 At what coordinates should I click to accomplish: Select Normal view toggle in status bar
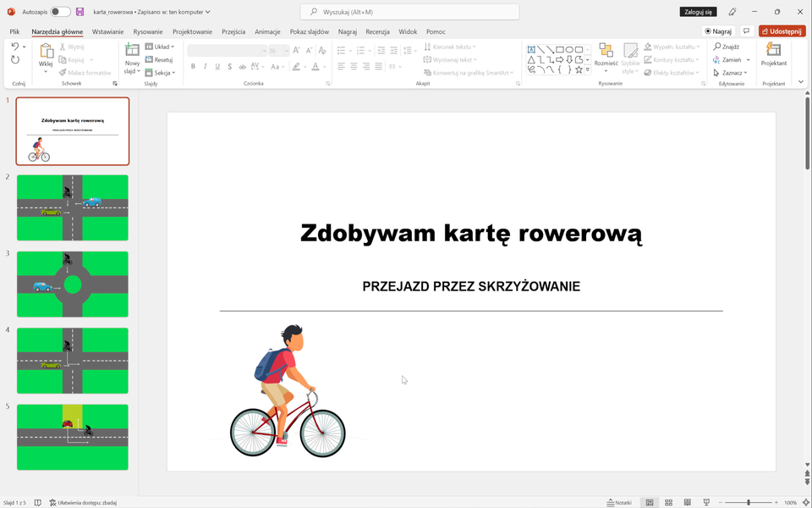click(x=650, y=502)
